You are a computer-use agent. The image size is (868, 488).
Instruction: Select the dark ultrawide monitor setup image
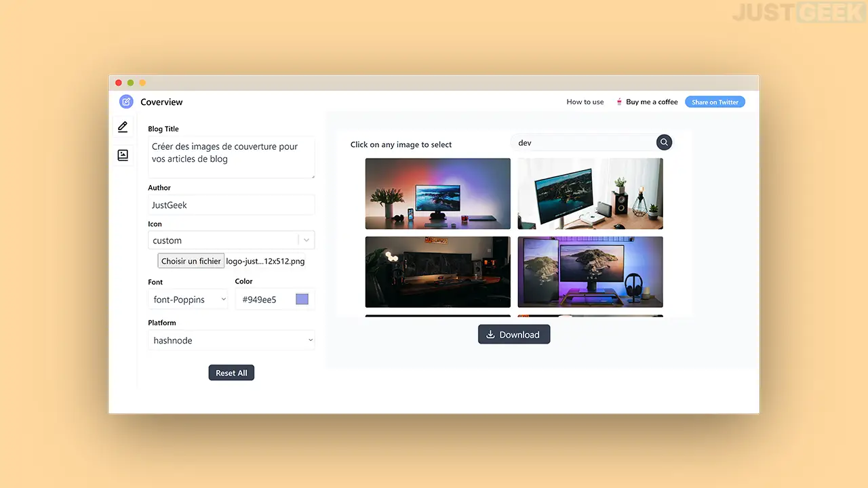tap(438, 272)
